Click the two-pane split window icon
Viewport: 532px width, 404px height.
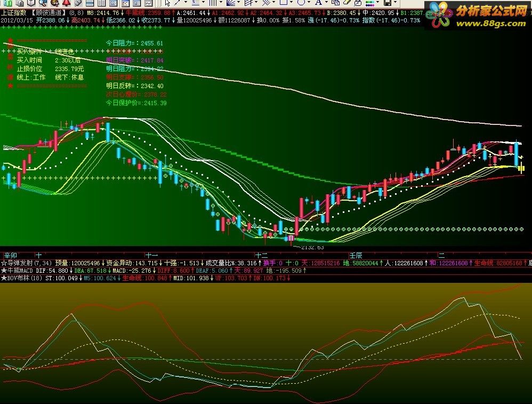point(101,3)
